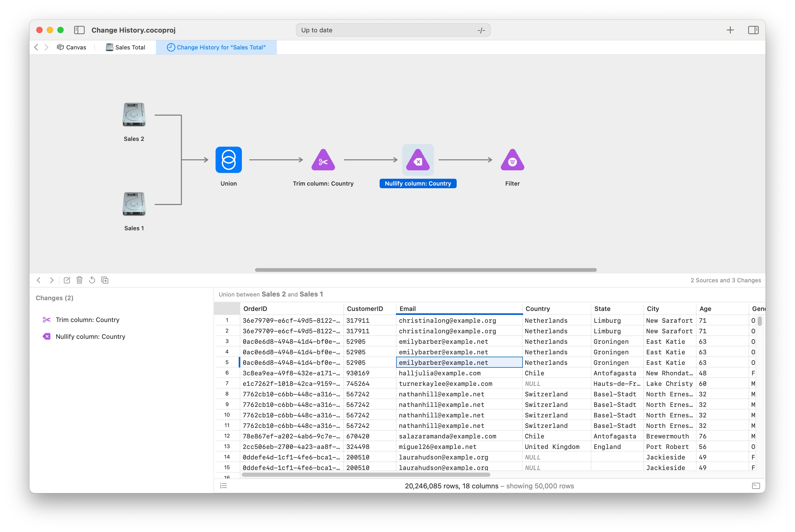
Task: Click the revert arrow icon
Action: click(x=92, y=280)
